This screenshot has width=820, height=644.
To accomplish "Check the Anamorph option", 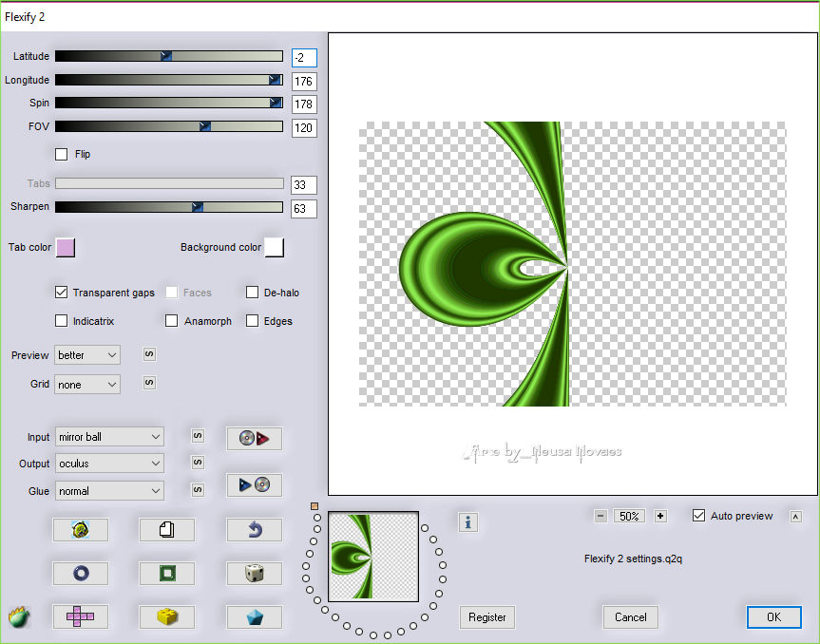I will (172, 320).
